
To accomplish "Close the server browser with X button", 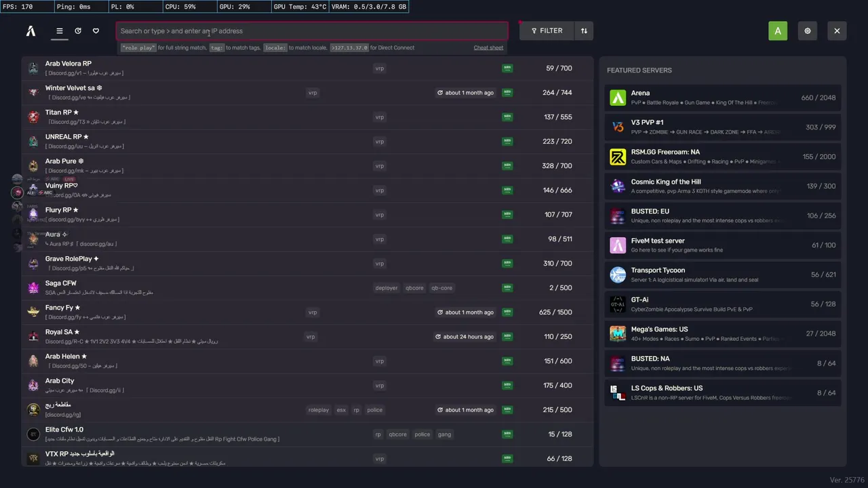I will (837, 30).
